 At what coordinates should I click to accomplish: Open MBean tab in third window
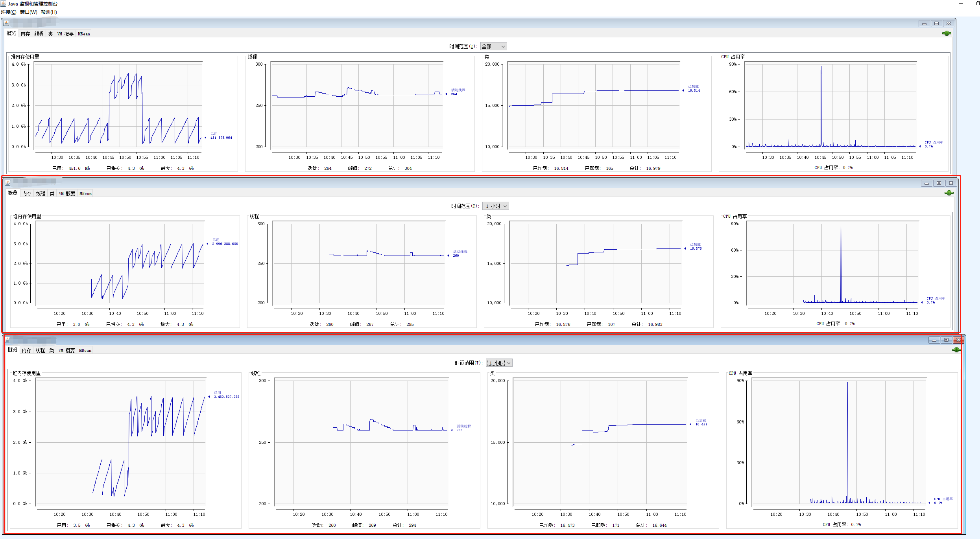click(x=85, y=350)
